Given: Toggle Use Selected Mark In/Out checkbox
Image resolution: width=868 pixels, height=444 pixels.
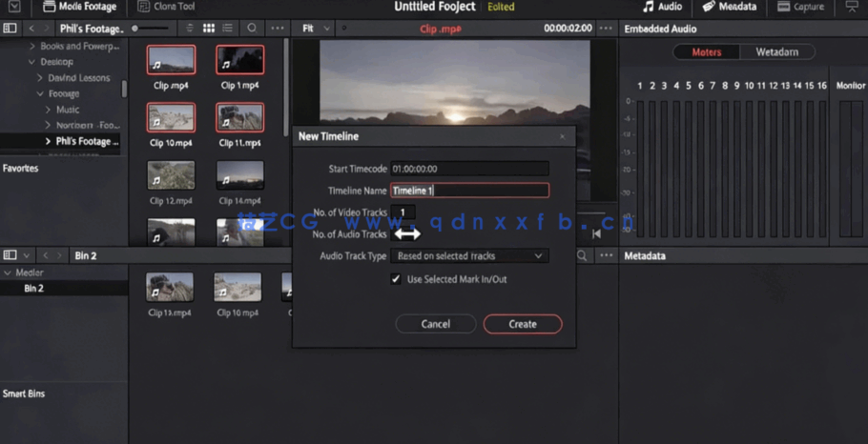Looking at the screenshot, I should tap(396, 279).
